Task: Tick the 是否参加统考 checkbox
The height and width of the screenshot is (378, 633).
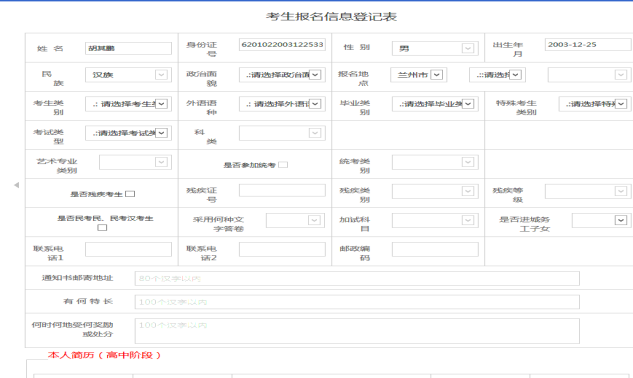Action: (x=283, y=165)
